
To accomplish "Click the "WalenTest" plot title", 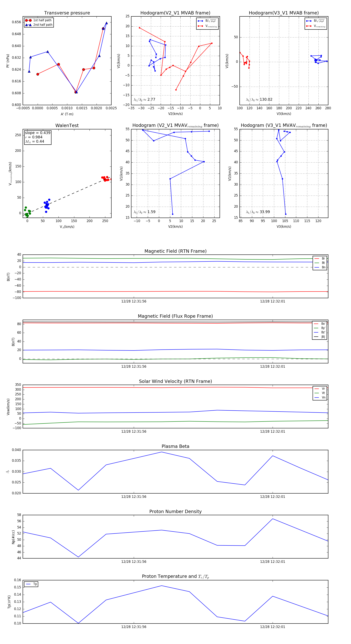I will (x=67, y=125).
